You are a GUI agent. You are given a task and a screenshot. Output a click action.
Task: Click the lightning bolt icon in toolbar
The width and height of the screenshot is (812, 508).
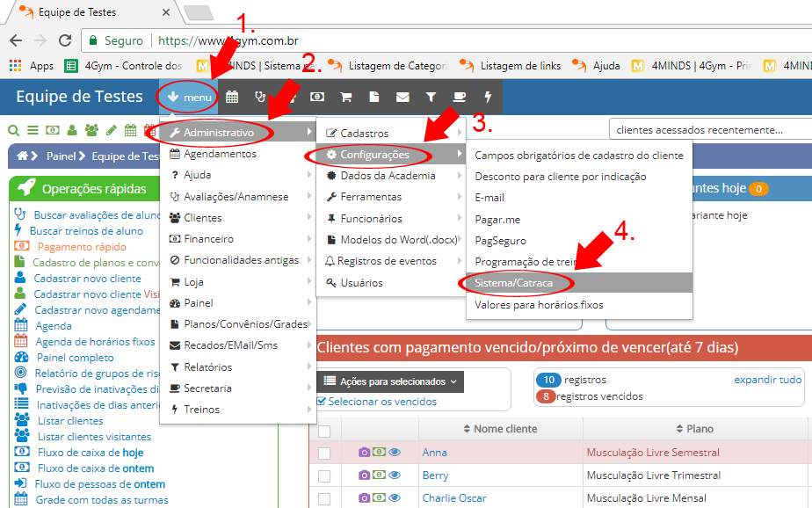click(488, 97)
